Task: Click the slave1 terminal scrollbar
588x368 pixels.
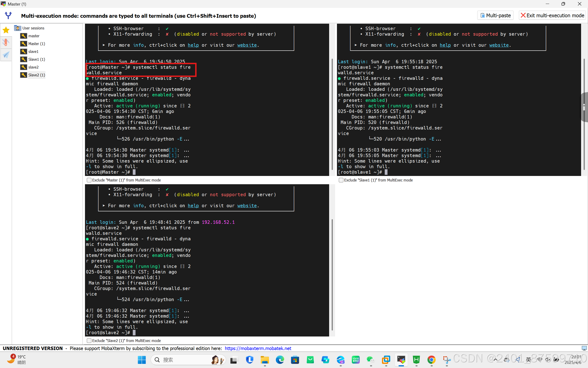Action: tap(584, 114)
